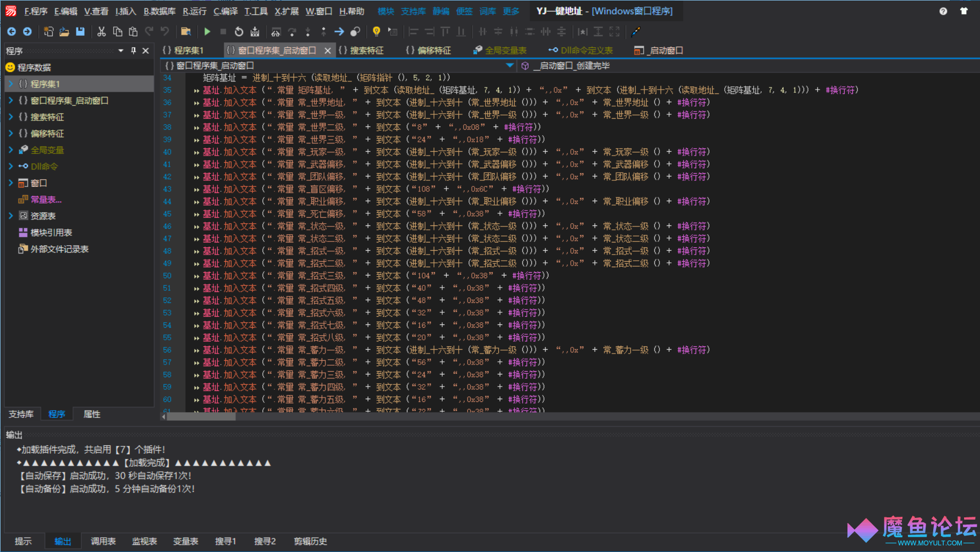Expand the Dll命令 tree node
980x552 pixels.
[x=10, y=167]
